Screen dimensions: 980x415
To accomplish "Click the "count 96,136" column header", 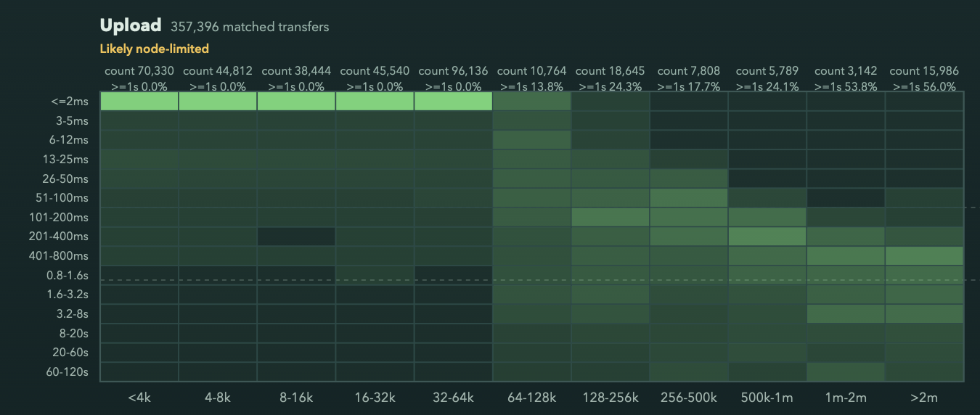I will [453, 71].
